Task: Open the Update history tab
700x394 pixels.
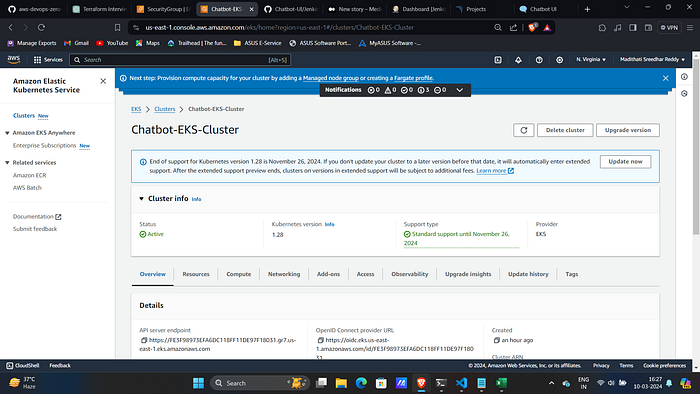Action: pyautogui.click(x=528, y=274)
